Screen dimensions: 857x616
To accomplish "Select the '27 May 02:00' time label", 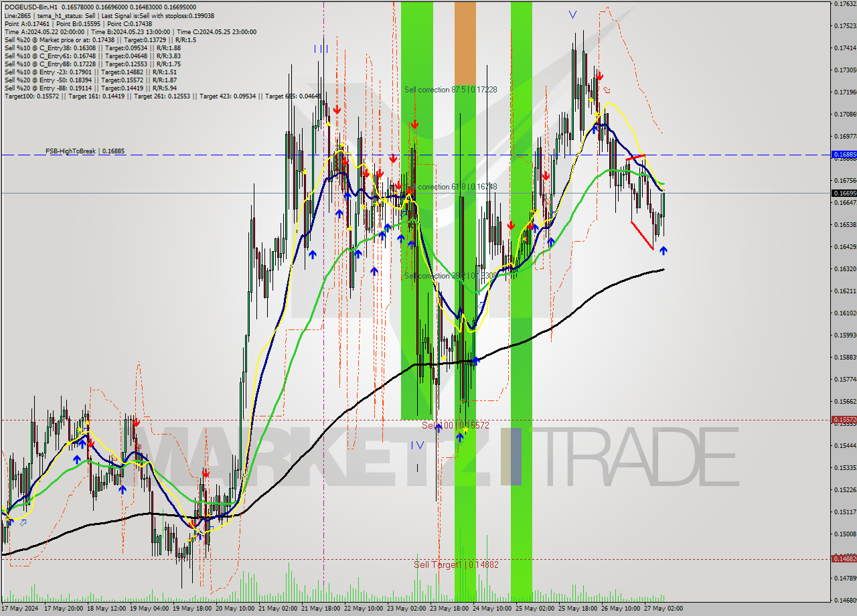I will point(664,609).
